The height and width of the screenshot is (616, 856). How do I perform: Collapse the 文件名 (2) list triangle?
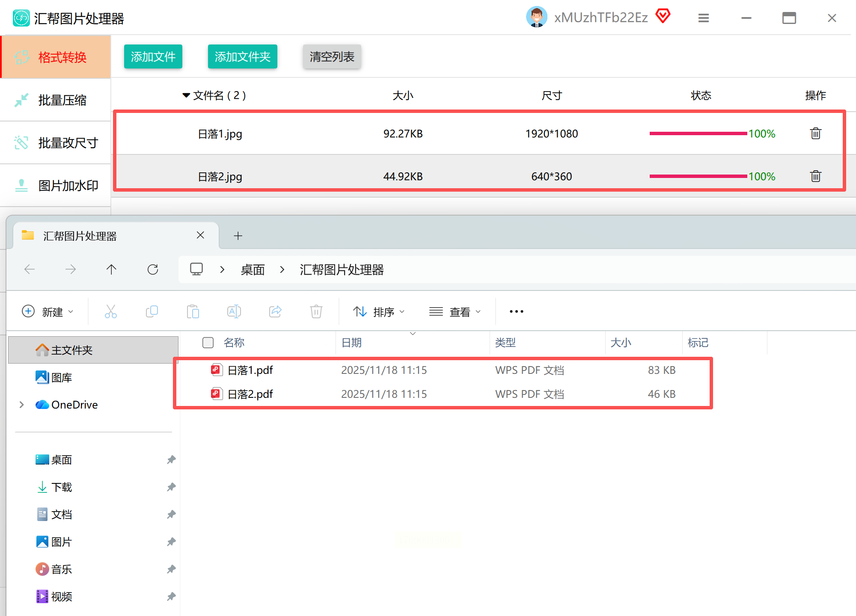pyautogui.click(x=186, y=95)
